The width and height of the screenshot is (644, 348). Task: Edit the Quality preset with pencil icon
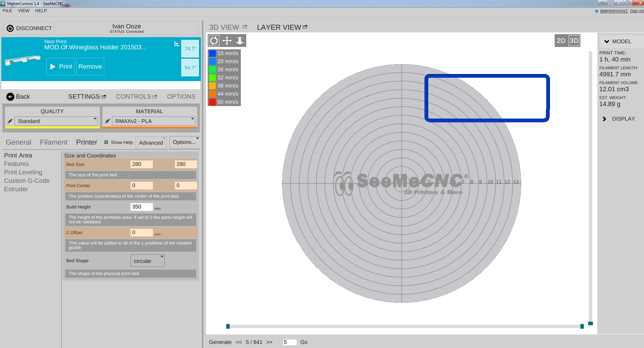tap(10, 121)
